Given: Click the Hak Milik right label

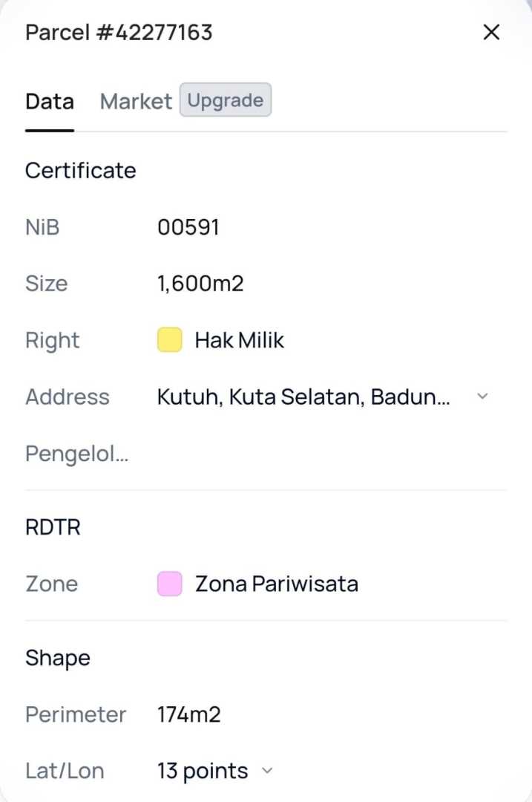Looking at the screenshot, I should pyautogui.click(x=239, y=340).
